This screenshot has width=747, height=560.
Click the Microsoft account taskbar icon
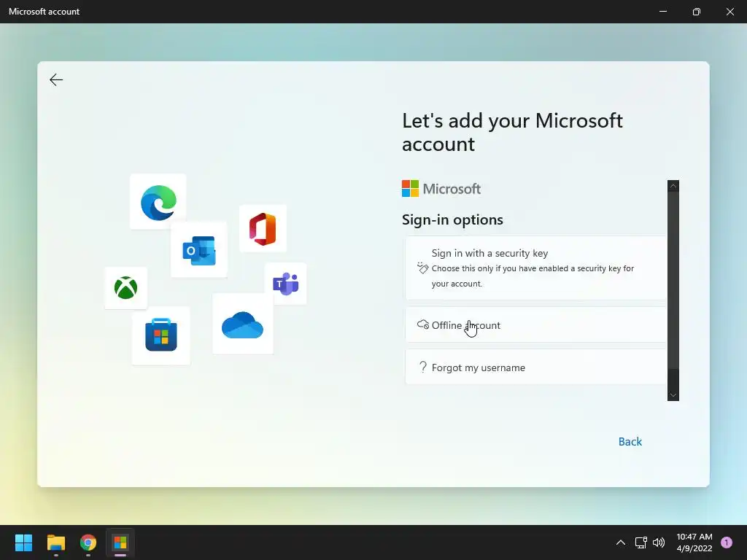click(120, 542)
